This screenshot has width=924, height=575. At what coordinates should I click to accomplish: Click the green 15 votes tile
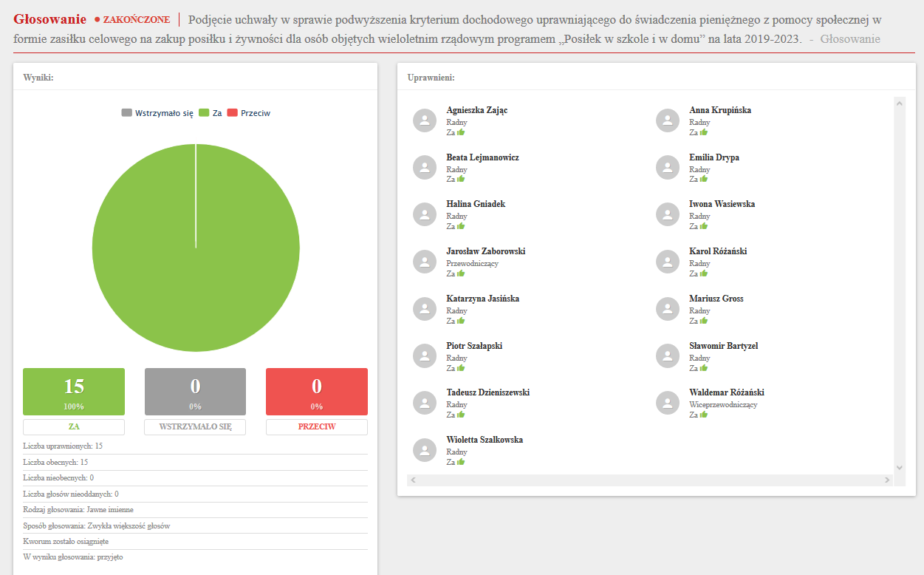click(x=74, y=392)
